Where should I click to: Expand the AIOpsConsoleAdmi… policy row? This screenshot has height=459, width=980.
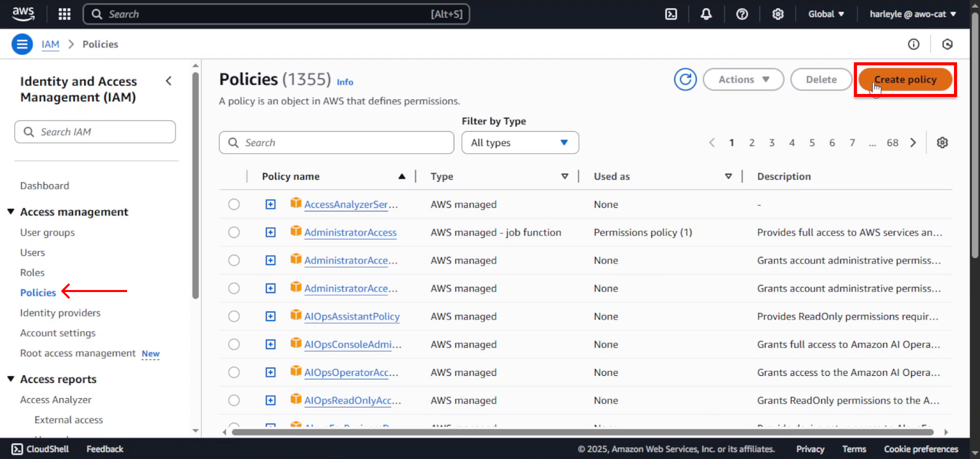coord(271,344)
